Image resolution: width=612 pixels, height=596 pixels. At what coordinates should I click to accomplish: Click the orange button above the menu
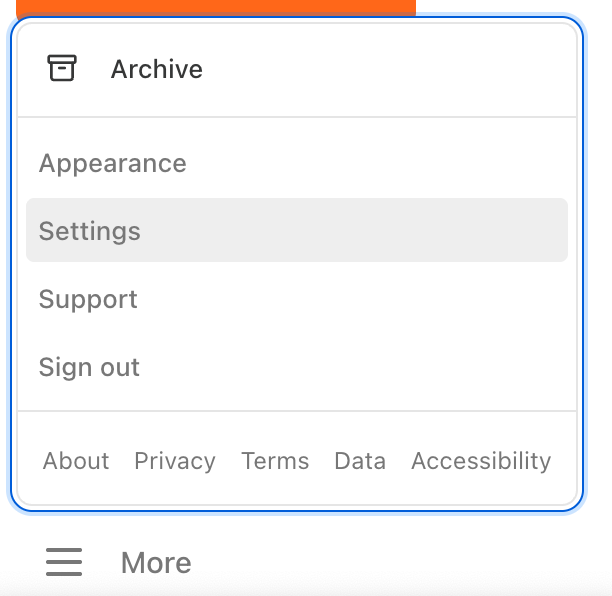tap(216, 7)
